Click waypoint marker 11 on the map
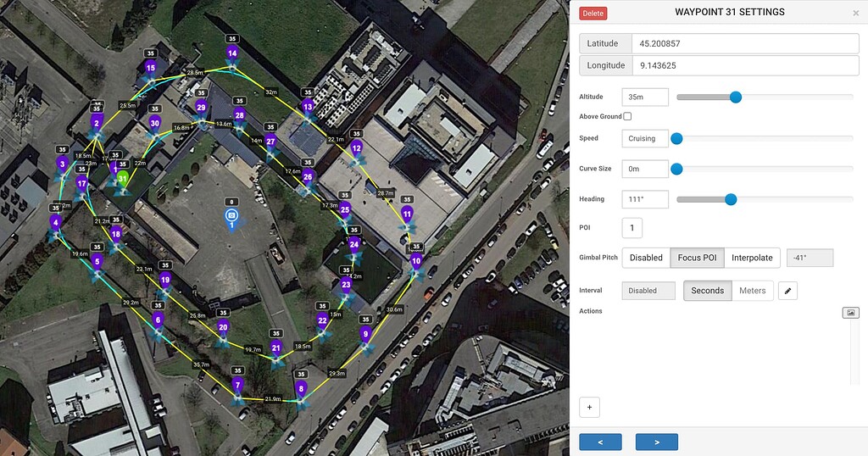 pos(408,214)
